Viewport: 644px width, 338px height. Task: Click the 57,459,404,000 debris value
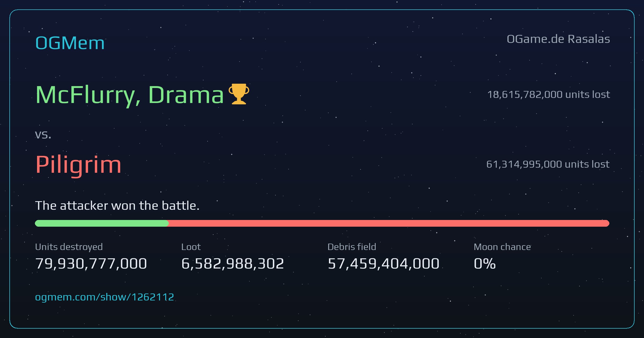[x=383, y=263]
